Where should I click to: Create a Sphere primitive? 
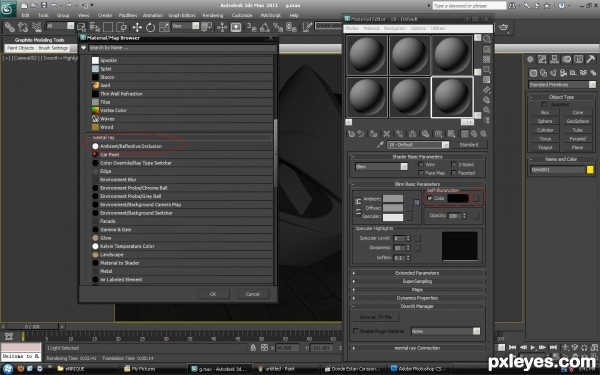point(545,121)
